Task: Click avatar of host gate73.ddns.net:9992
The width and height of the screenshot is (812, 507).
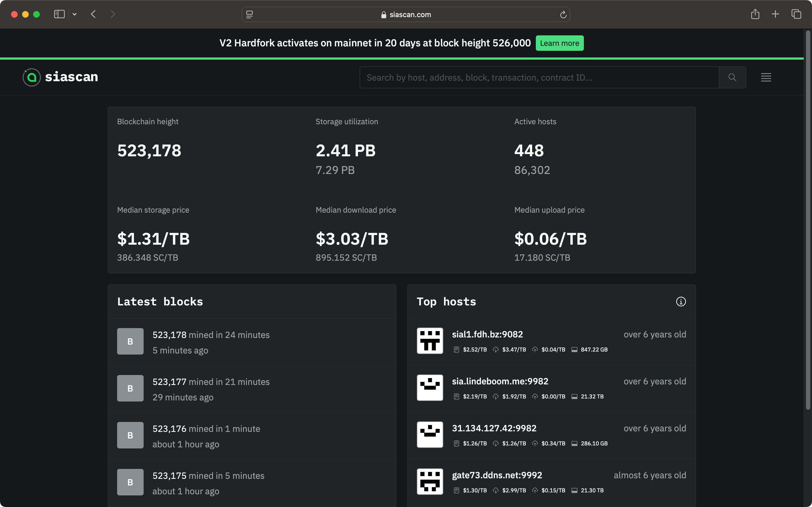Action: (430, 482)
